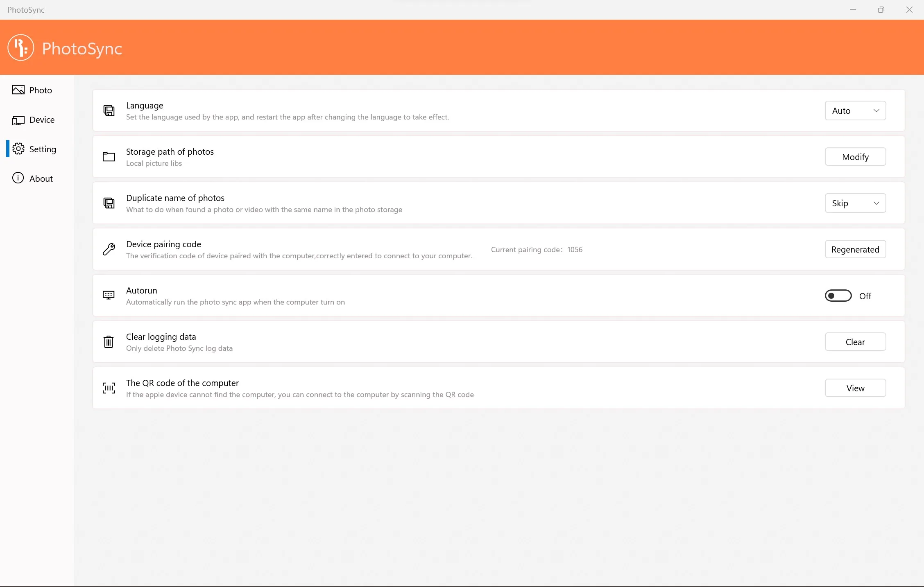Click Clear to delete log data
This screenshot has width=924, height=587.
point(855,342)
